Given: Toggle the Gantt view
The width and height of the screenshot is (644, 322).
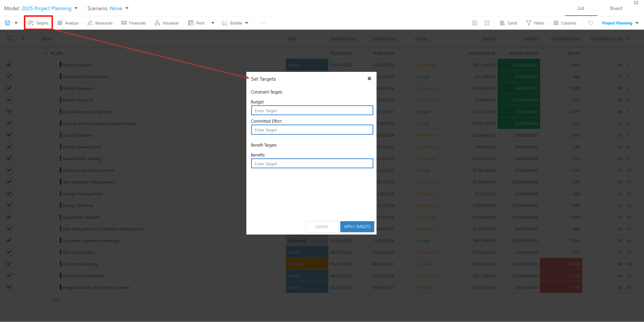Looking at the screenshot, I should click(509, 23).
